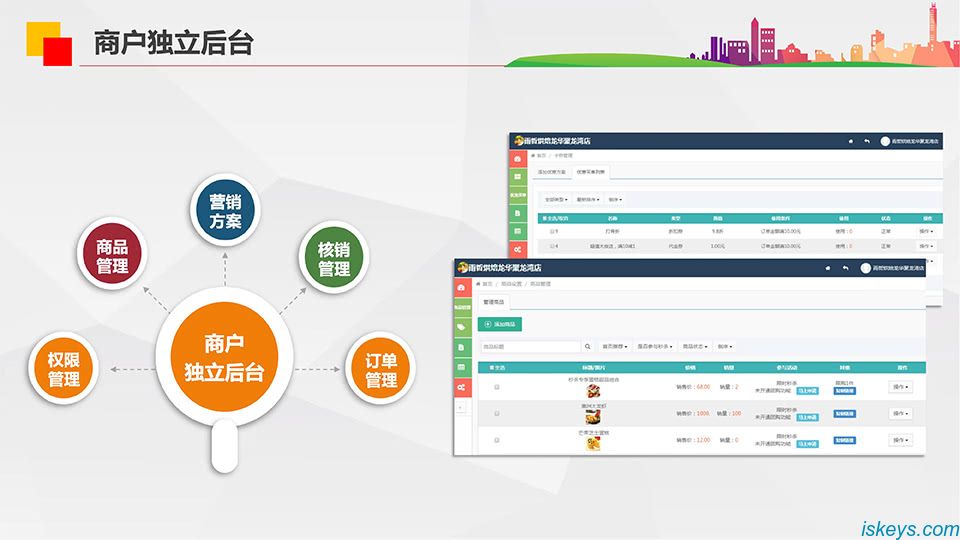Open the 操作 dropdown in first product row

point(900,387)
